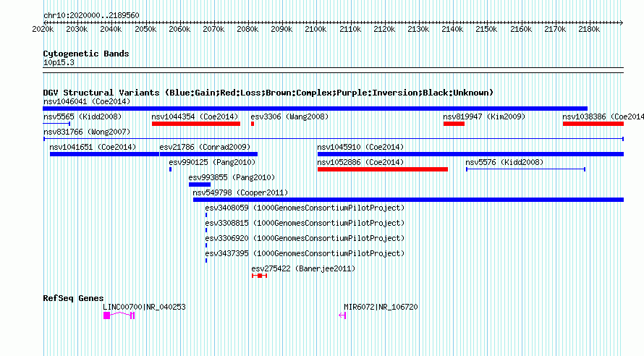Click the 2050k ruler tick label

[145, 29]
